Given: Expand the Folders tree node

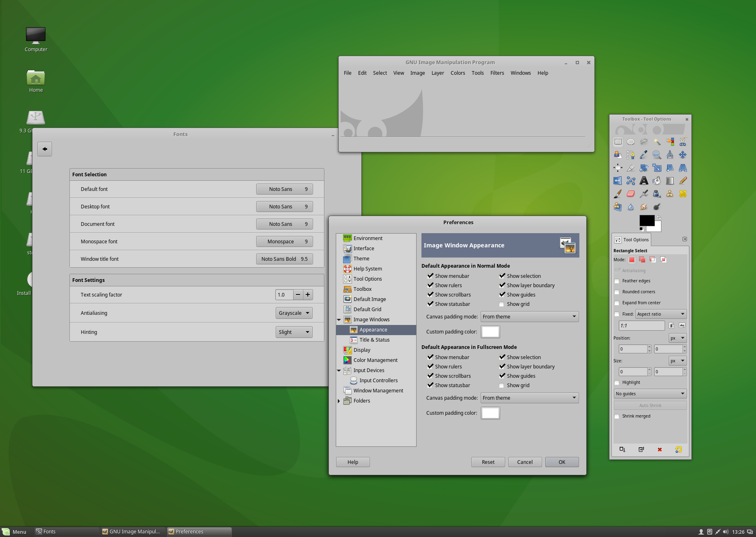Looking at the screenshot, I should (x=339, y=401).
